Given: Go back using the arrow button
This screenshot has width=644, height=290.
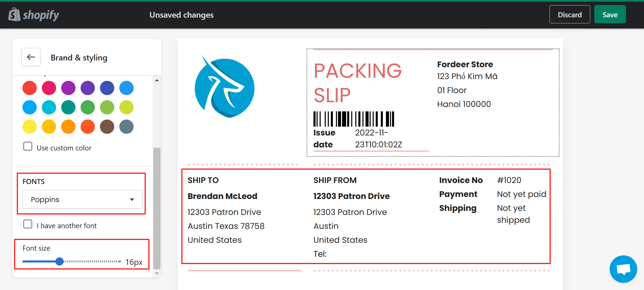Looking at the screenshot, I should [31, 57].
